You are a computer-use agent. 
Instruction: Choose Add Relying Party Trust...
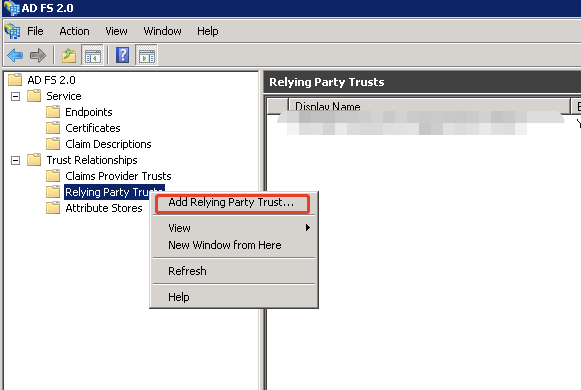[x=233, y=203]
